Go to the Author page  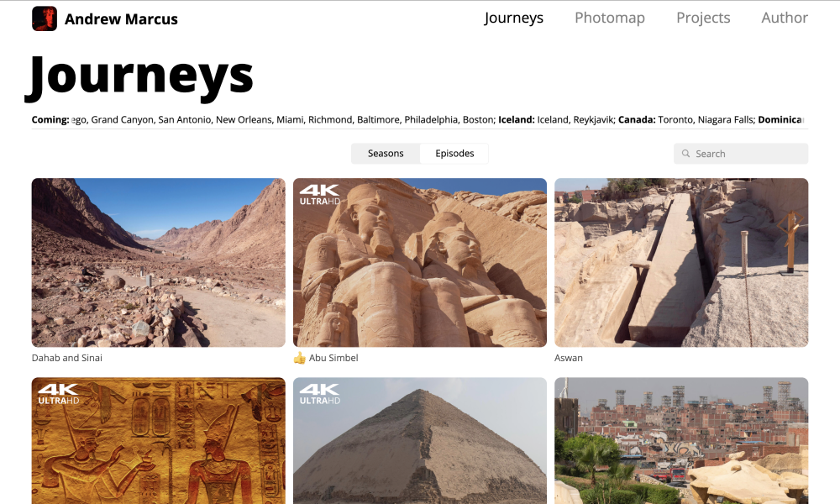pyautogui.click(x=785, y=18)
